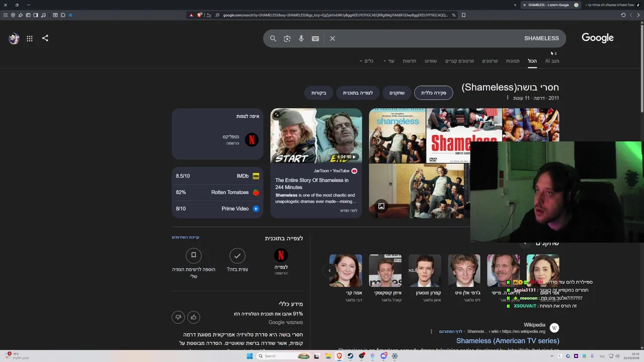Open the Prime Video 8/10 row
This screenshot has width=644, height=362.
point(217,209)
